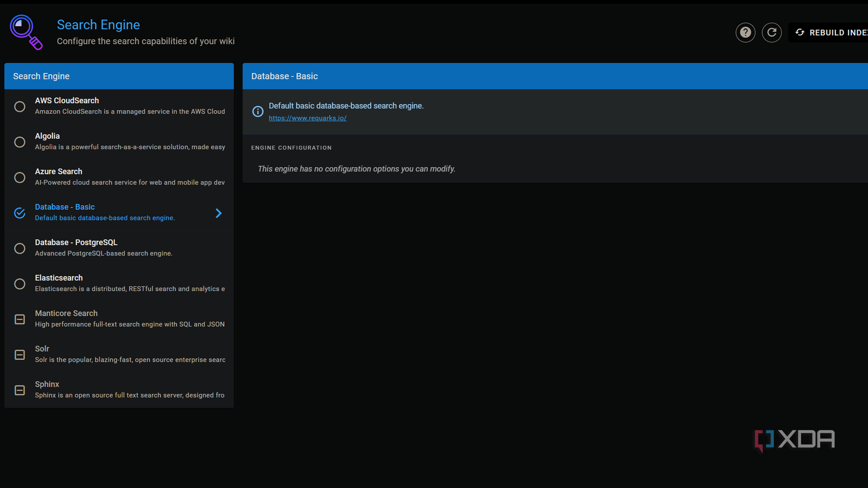Open Elasticsearch entry in the engine list
This screenshot has width=868, height=488.
click(x=118, y=283)
